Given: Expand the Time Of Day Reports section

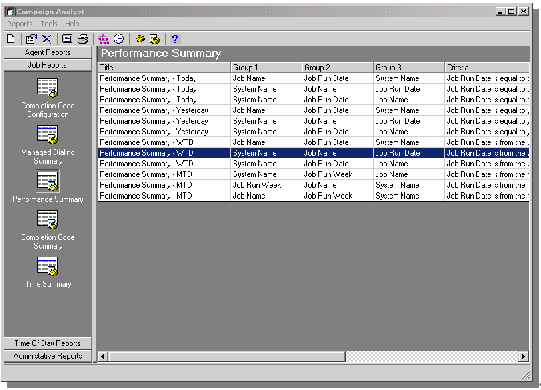Looking at the screenshot, I should tap(48, 343).
